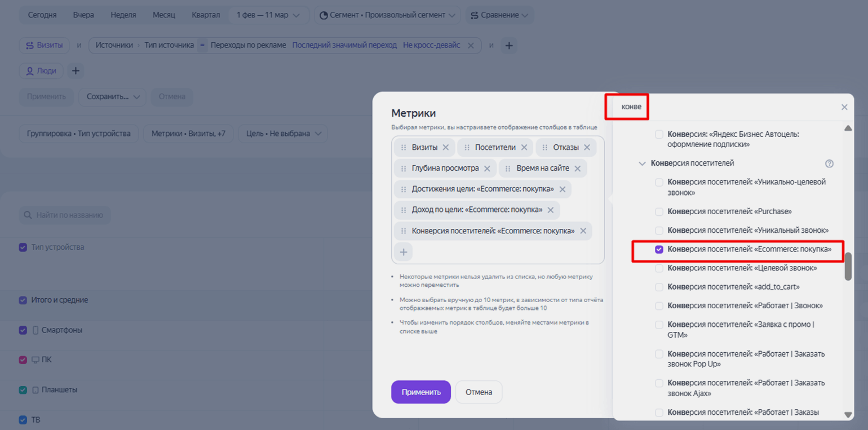The width and height of the screenshot is (868, 430).
Task: Collapse the Конверсия посетителей group
Action: pyautogui.click(x=642, y=163)
